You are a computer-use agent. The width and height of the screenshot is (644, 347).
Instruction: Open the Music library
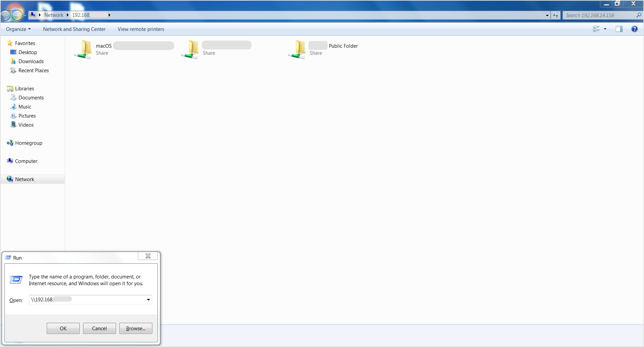point(25,106)
